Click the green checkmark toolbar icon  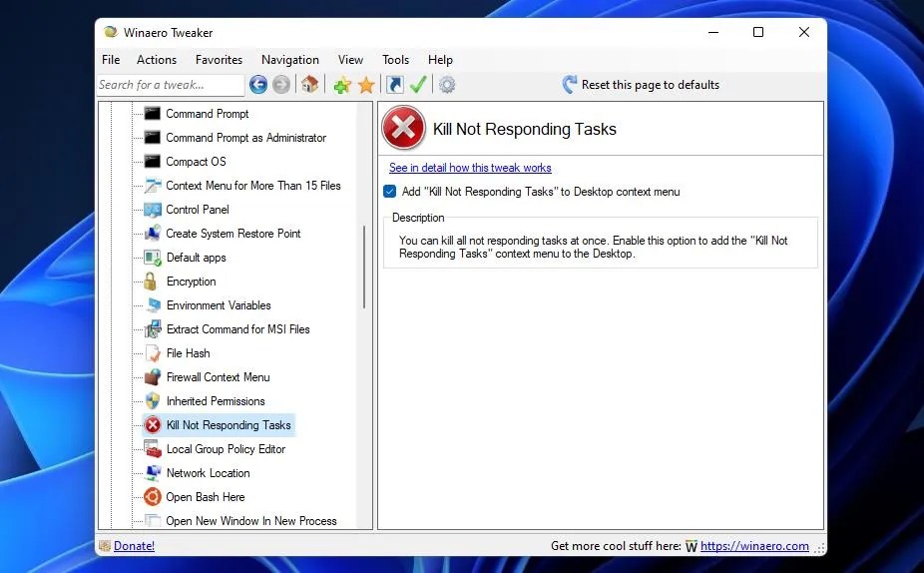[418, 84]
